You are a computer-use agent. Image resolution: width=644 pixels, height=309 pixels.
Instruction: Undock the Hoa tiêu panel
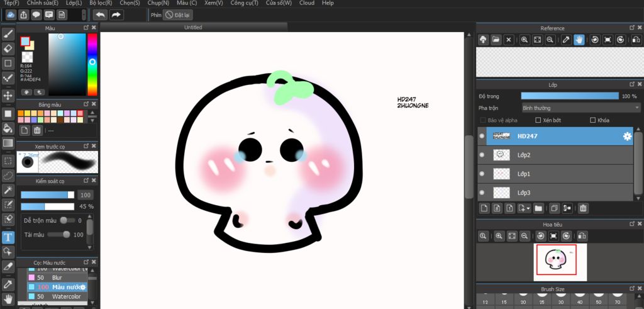pos(631,224)
